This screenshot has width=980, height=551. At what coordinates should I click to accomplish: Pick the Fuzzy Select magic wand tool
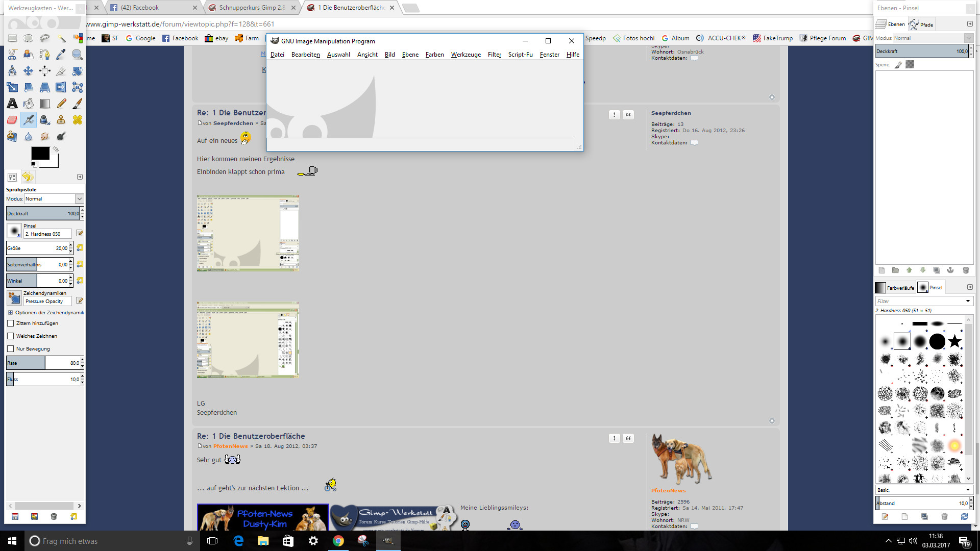pos(61,38)
